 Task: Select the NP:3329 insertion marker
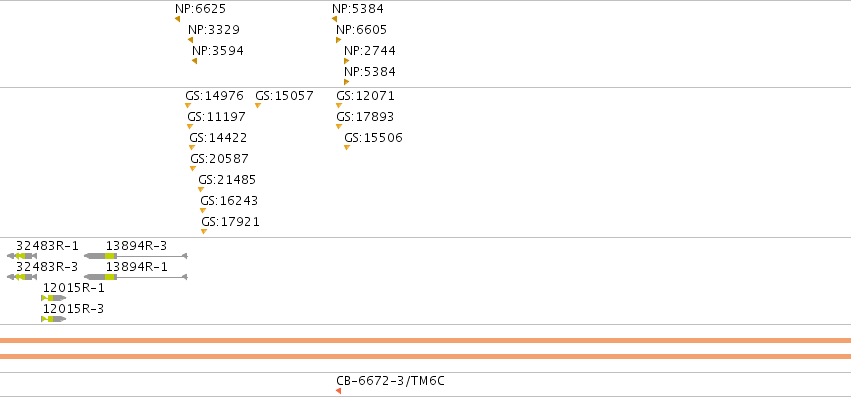(190, 40)
